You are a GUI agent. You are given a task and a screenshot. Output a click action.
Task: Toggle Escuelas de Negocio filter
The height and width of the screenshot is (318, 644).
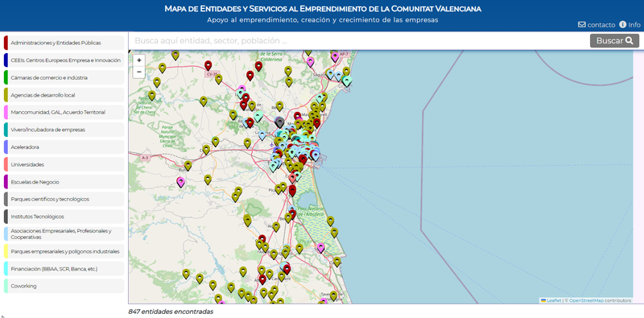tap(64, 182)
